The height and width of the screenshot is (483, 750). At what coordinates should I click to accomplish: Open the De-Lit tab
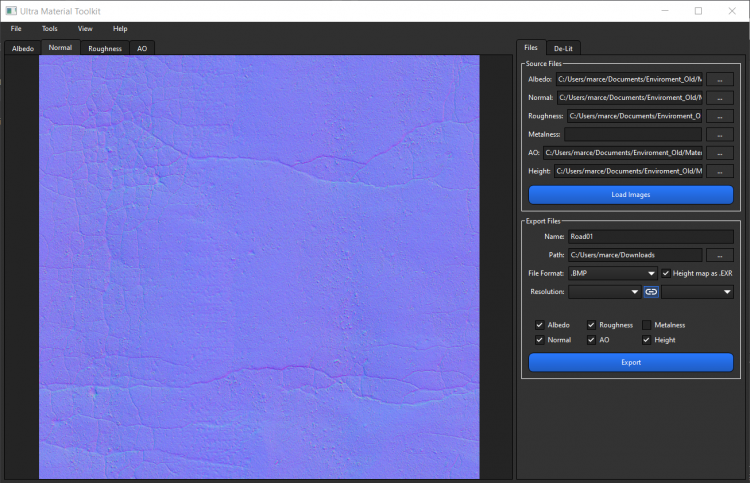(x=564, y=48)
